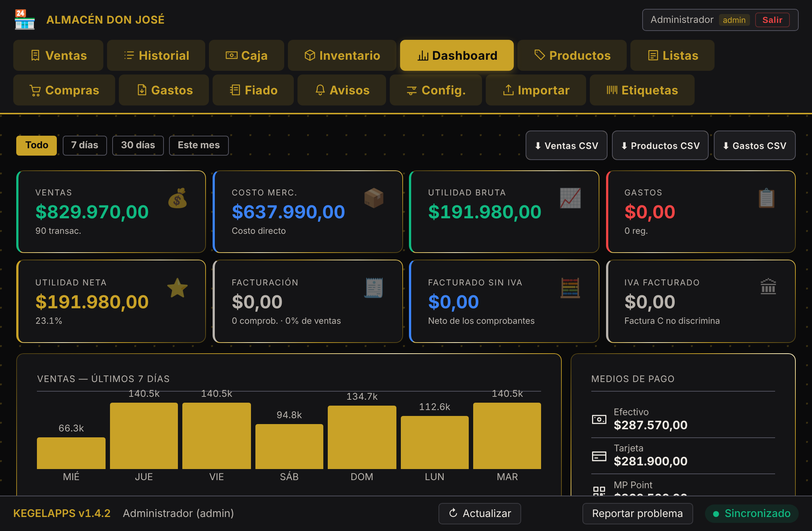Image resolution: width=812 pixels, height=531 pixels.
Task: Click the SÁB bar in sales chart
Action: (x=289, y=447)
